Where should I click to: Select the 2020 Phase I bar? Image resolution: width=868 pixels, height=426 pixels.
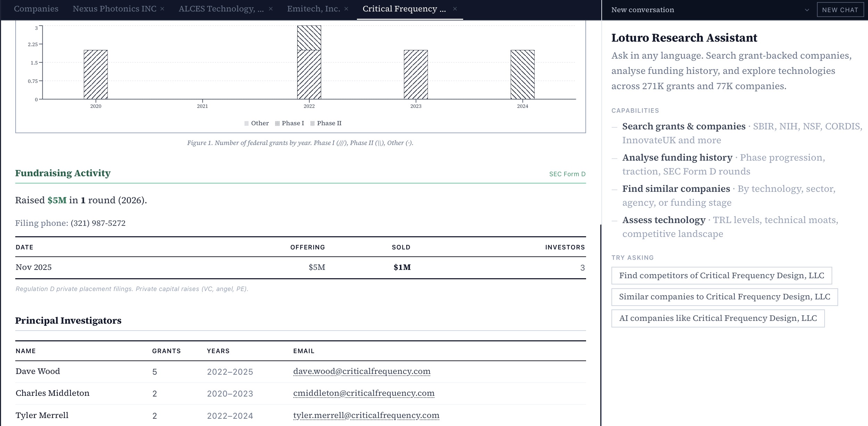[96, 75]
